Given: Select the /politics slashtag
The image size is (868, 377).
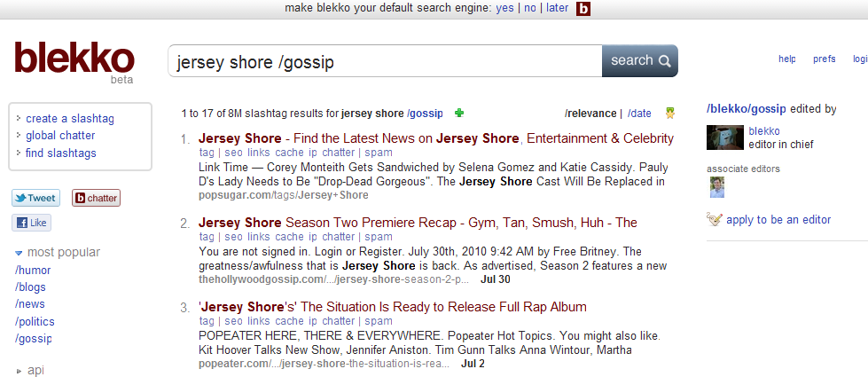Looking at the screenshot, I should (35, 322).
